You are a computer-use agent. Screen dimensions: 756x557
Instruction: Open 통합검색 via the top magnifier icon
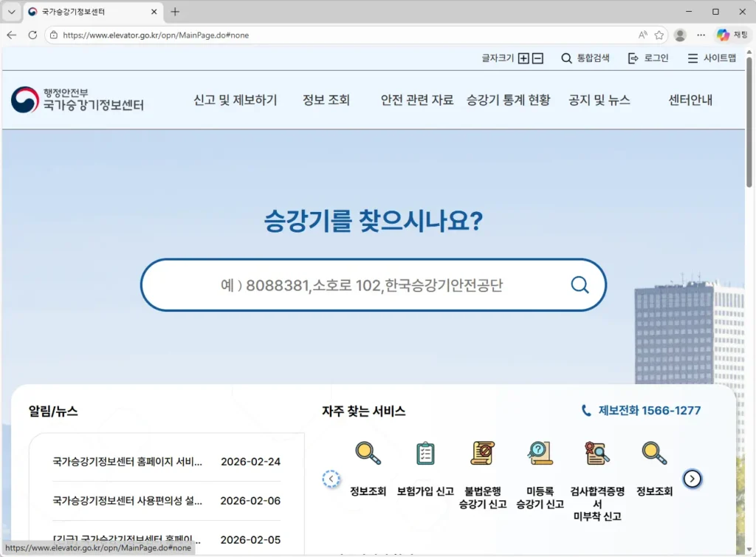pyautogui.click(x=565, y=58)
